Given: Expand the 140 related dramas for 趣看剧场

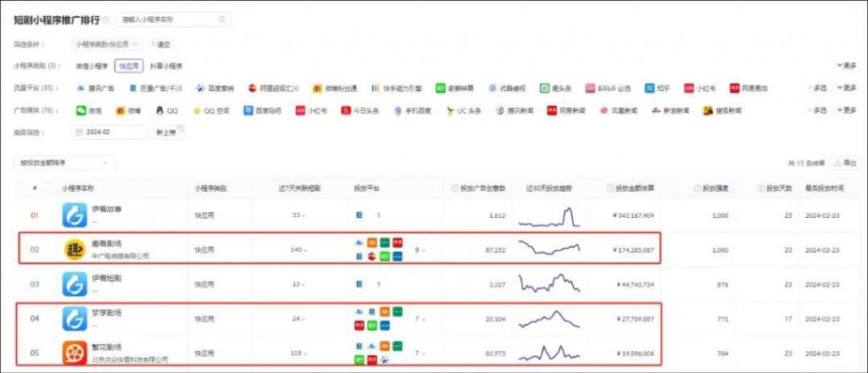Looking at the screenshot, I should click(298, 250).
